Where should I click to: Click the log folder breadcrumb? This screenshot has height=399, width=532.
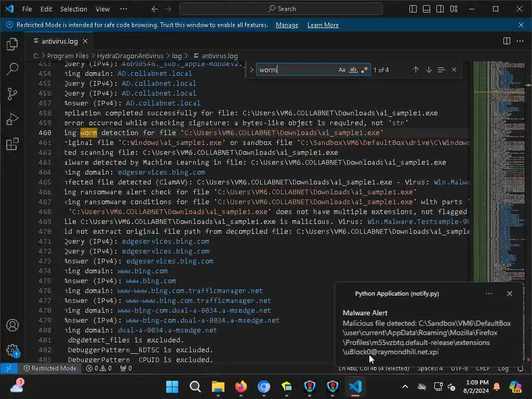[177, 56]
